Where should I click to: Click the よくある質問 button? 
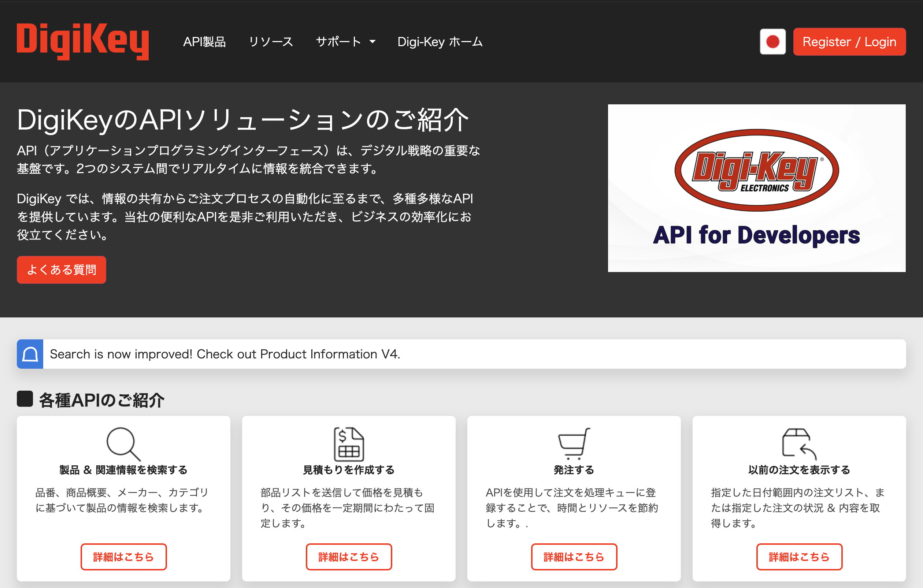click(x=61, y=270)
